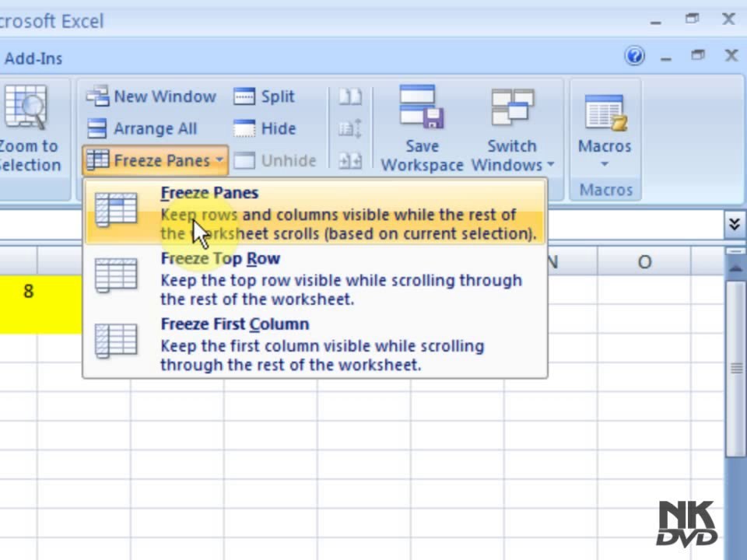Save the Workspace layout
This screenshot has height=560, width=747.
(x=422, y=128)
